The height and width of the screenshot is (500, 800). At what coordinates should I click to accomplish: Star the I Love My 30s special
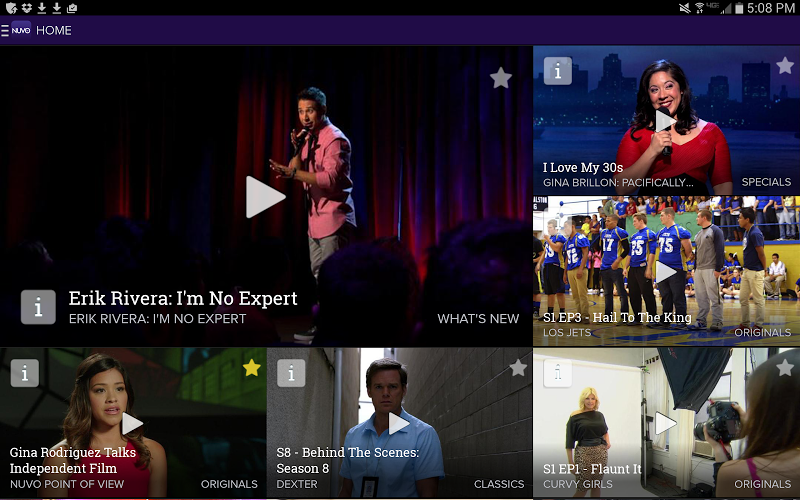click(x=784, y=66)
